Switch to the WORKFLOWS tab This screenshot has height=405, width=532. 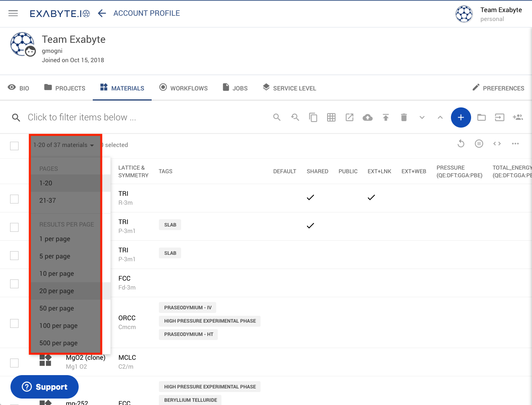(x=184, y=88)
